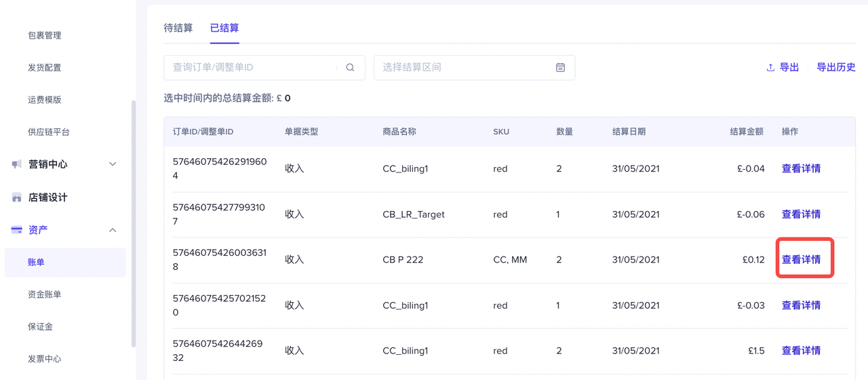
Task: Open the calendar icon in date range field
Action: coord(560,68)
